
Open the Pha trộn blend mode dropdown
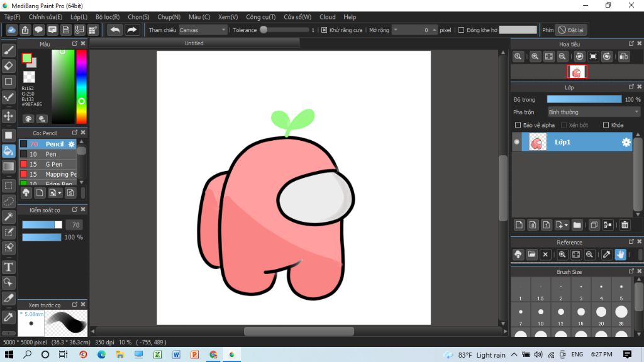click(x=594, y=112)
